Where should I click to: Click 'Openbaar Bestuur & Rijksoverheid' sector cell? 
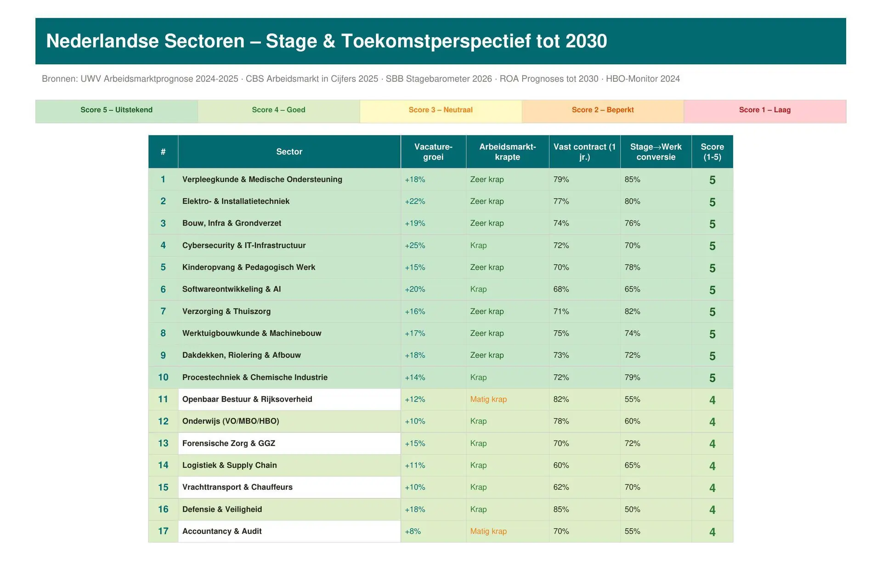[289, 399]
